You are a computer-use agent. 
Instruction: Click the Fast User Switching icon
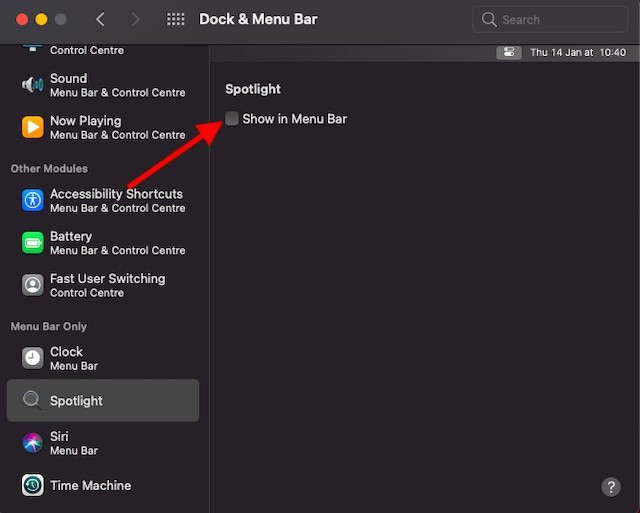click(x=33, y=285)
